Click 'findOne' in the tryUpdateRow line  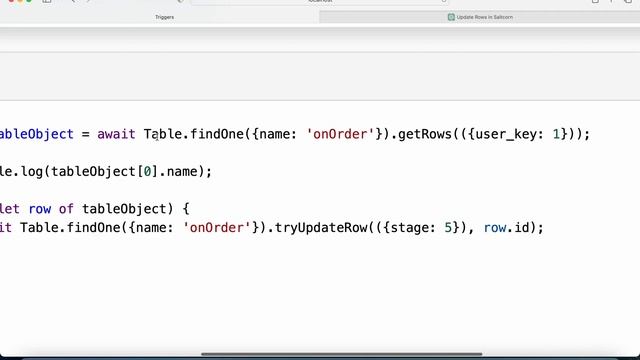[x=93, y=227]
